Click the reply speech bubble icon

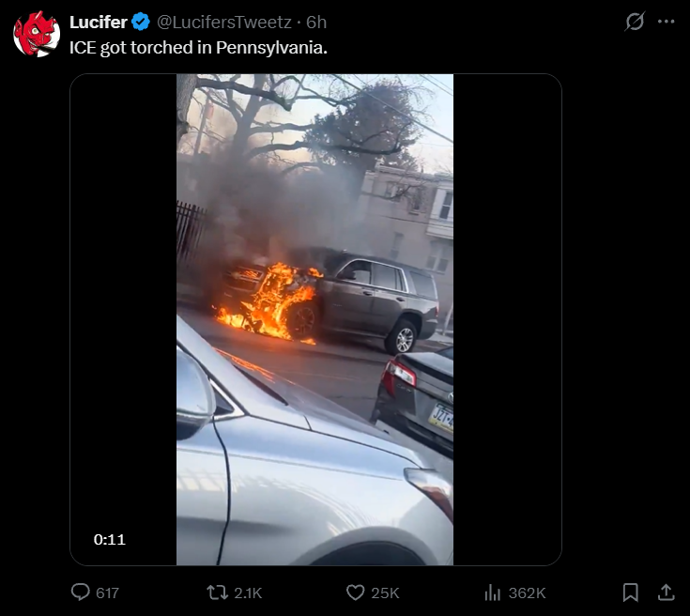pos(81,593)
